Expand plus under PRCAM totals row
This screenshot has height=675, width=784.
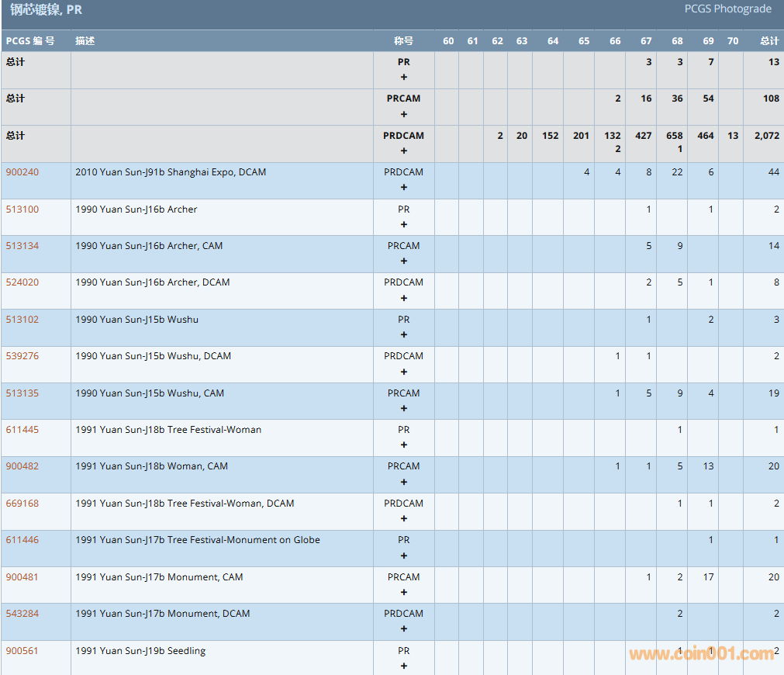pyautogui.click(x=403, y=114)
